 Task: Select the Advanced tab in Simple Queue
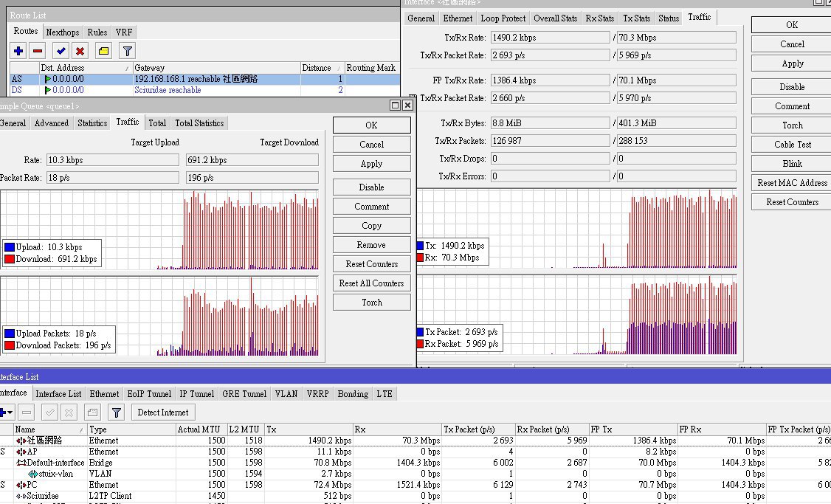[52, 123]
